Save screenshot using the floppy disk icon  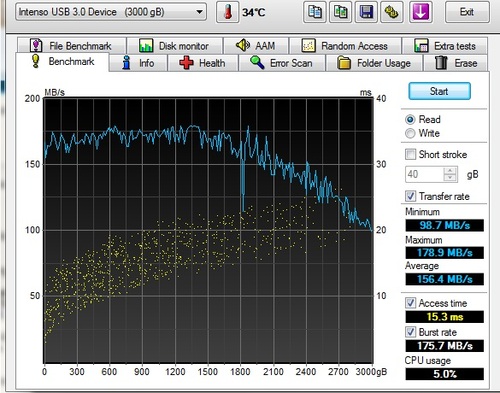coord(366,12)
